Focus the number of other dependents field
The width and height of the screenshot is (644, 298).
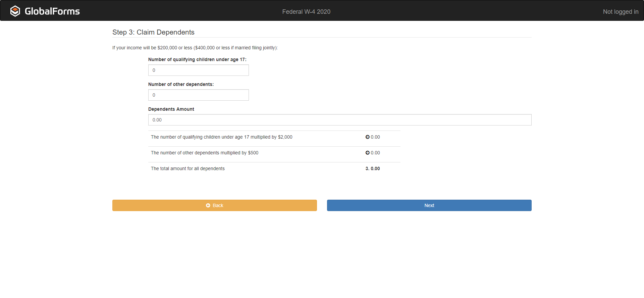point(198,95)
